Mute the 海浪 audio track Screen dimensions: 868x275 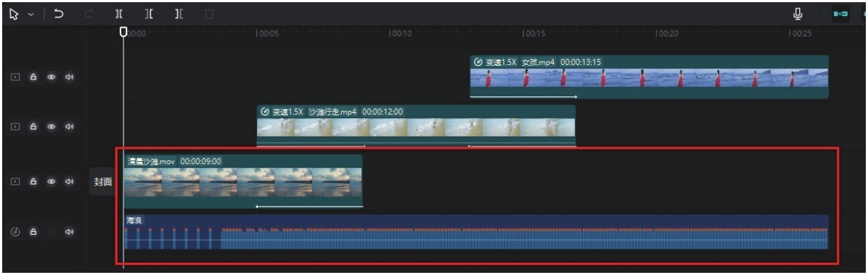[69, 231]
